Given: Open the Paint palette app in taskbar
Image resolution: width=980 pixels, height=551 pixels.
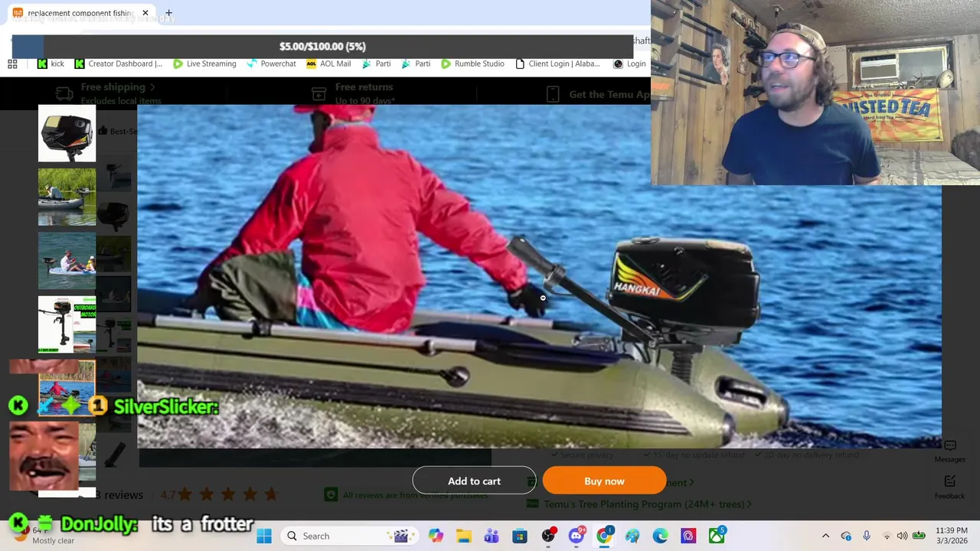Looking at the screenshot, I should click(x=632, y=536).
